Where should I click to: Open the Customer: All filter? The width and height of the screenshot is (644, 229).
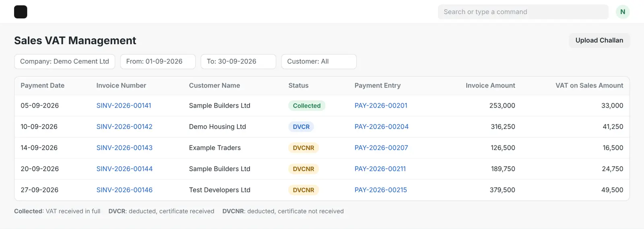pos(319,61)
